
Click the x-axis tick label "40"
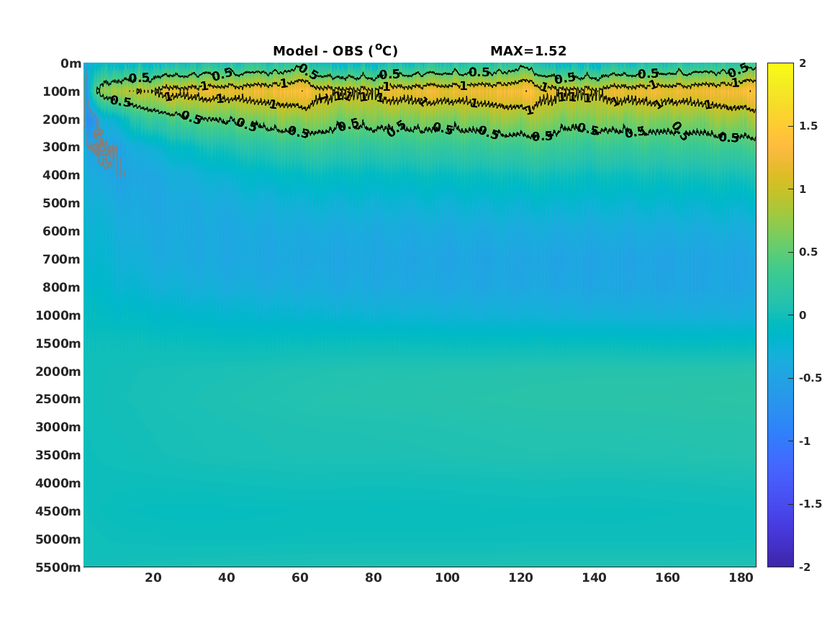tap(227, 577)
